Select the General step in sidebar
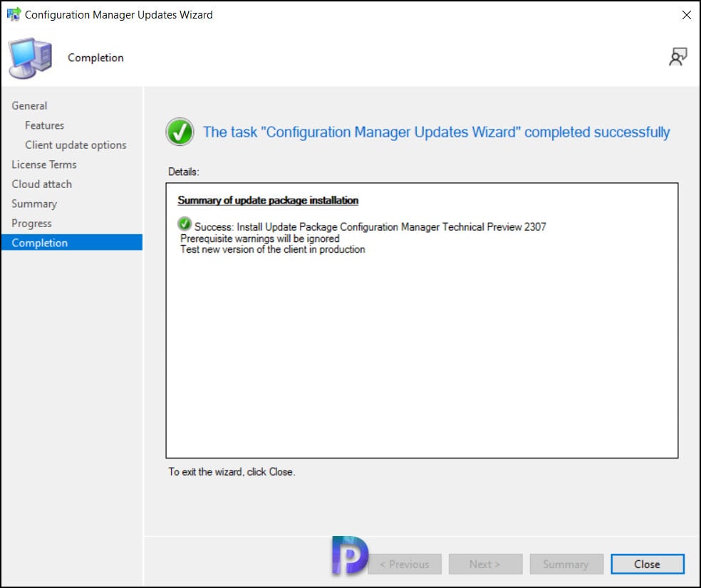 coord(29,106)
